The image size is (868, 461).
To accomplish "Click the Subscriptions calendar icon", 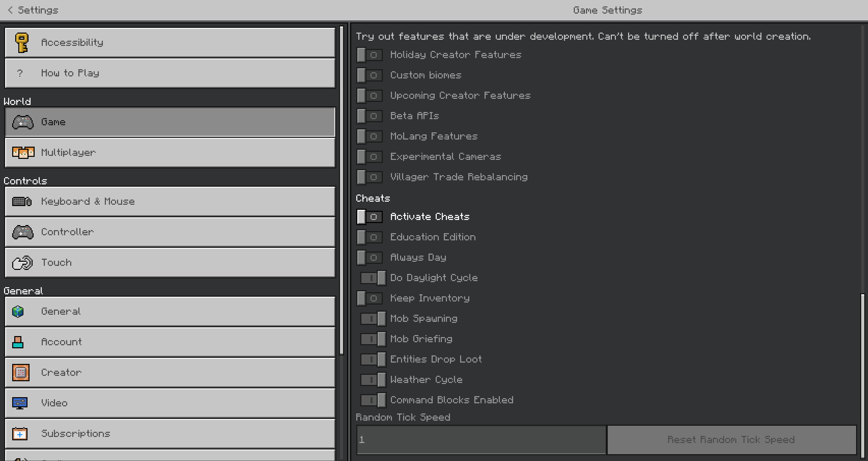I will click(20, 434).
